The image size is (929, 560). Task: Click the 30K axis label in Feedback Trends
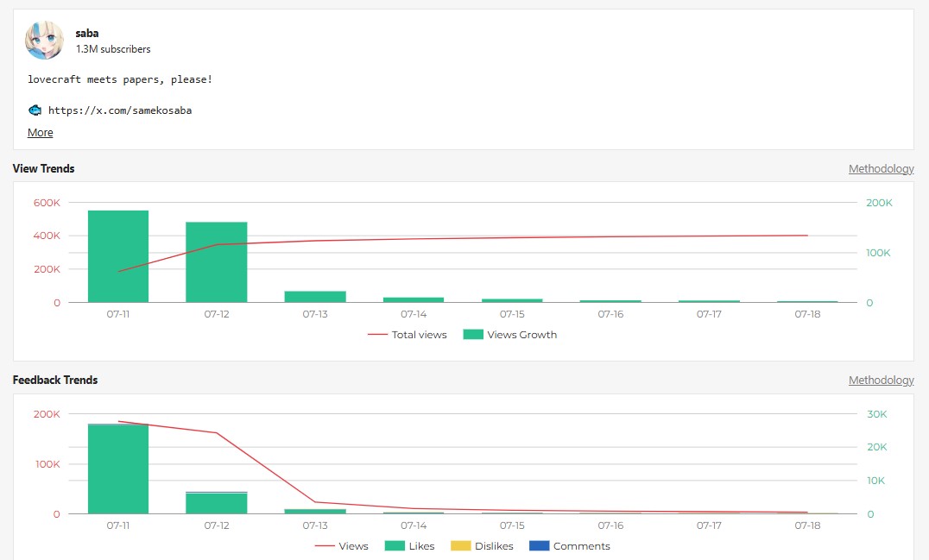tap(877, 414)
